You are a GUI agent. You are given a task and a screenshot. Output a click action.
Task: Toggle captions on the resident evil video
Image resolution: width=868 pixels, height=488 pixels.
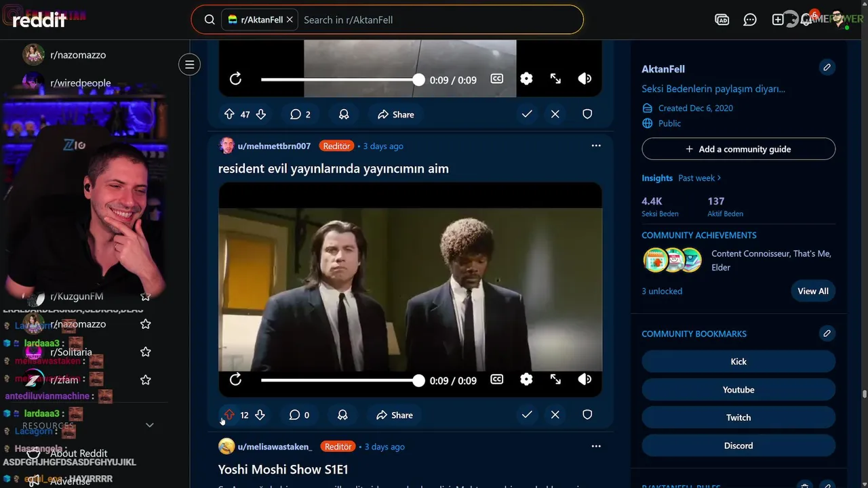pos(497,380)
